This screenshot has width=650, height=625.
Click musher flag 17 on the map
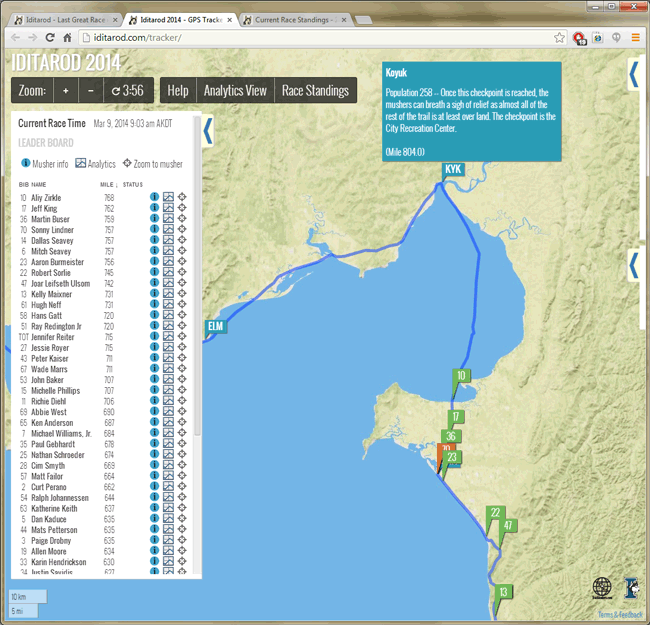(456, 417)
